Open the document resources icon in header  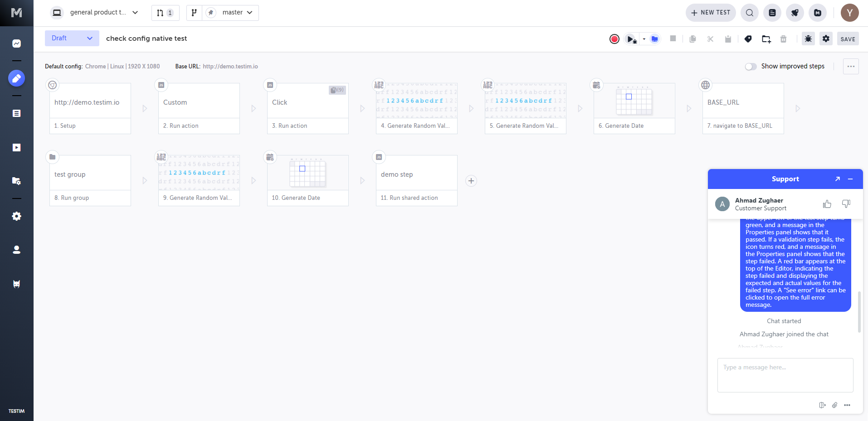click(x=772, y=13)
